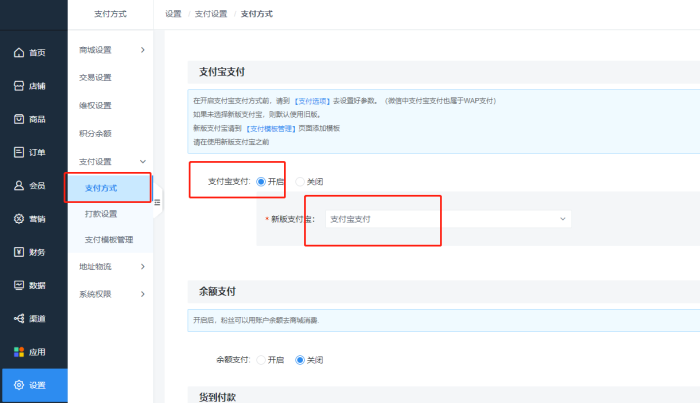Image resolution: width=700 pixels, height=403 pixels.
Task: Click the 【支付模板管理】 link in notice
Action: coord(271,129)
